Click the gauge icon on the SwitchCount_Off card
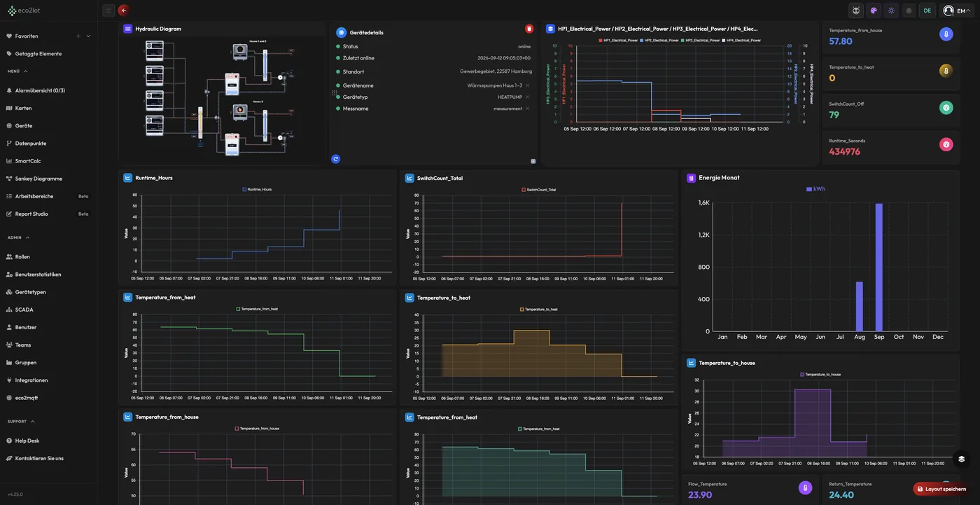The height and width of the screenshot is (505, 980). click(946, 108)
